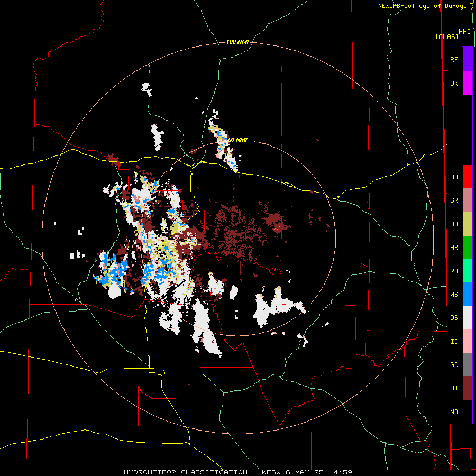Click the HA red legend swatch
The image size is (476, 476).
coord(467,177)
